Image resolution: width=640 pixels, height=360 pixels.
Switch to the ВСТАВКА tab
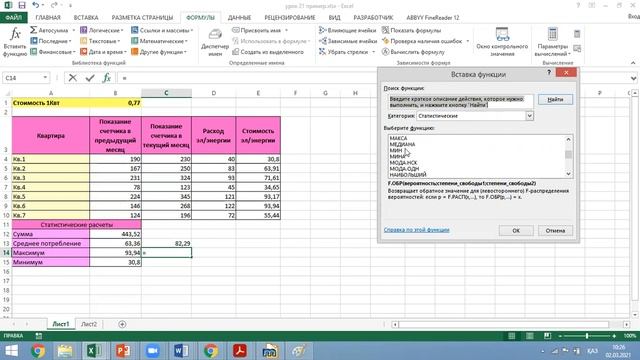pyautogui.click(x=86, y=18)
